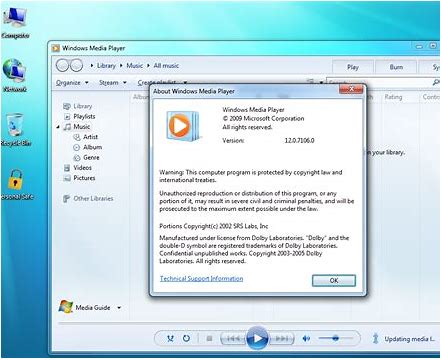Stop playback with the stop icon
This screenshot has height=360, width=442.
pyautogui.click(x=209, y=339)
